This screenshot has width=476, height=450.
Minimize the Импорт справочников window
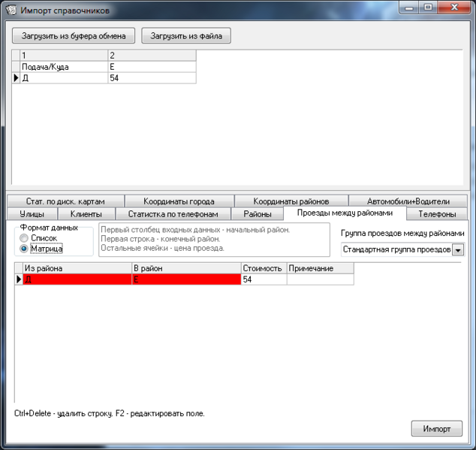pos(409,8)
